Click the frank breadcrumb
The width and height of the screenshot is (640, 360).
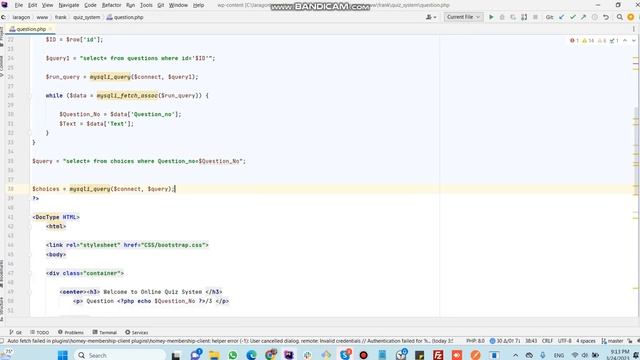[60, 18]
